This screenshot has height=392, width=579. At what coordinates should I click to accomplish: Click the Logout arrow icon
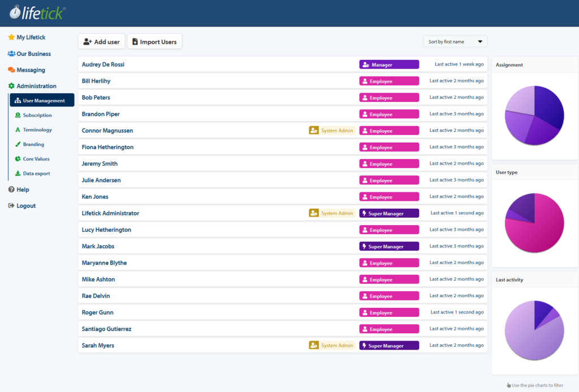(11, 205)
